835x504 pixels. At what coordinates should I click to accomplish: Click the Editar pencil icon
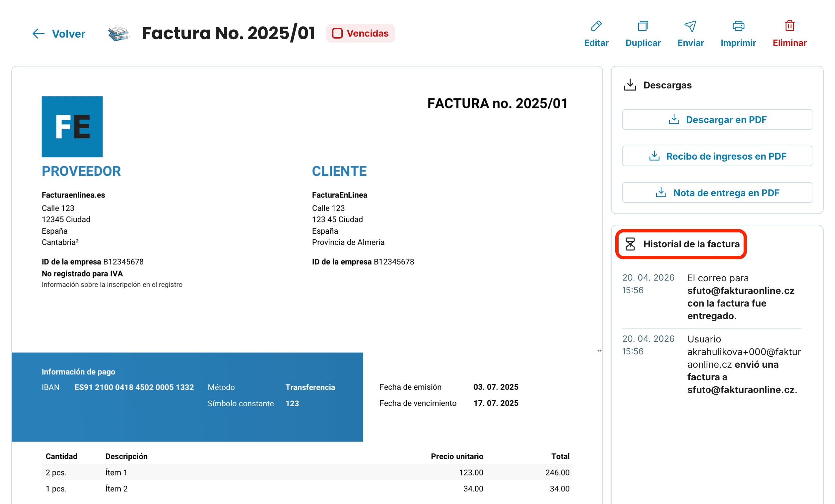point(596,26)
